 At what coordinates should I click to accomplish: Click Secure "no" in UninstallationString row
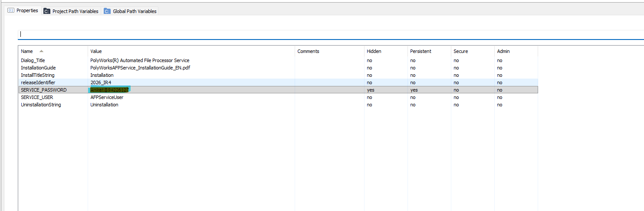[x=456, y=105]
